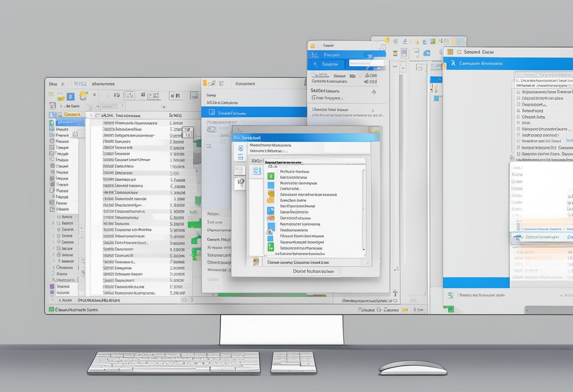Click the green icon at bottom of right window
The image size is (573, 392).
[x=451, y=309]
